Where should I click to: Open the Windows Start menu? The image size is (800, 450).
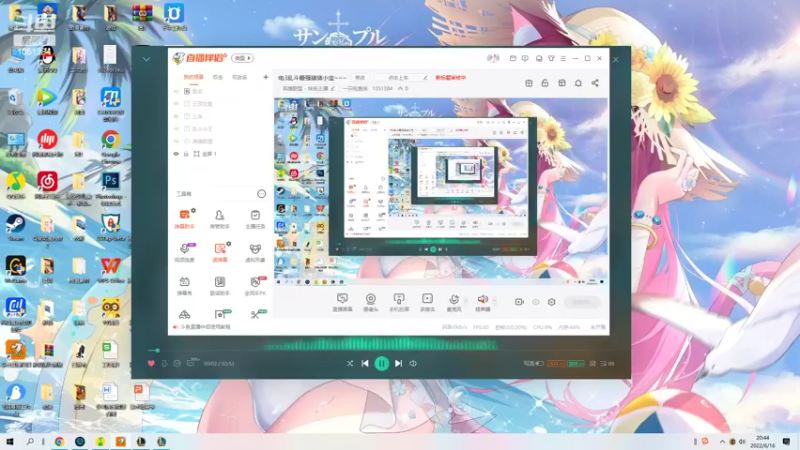pos(10,441)
